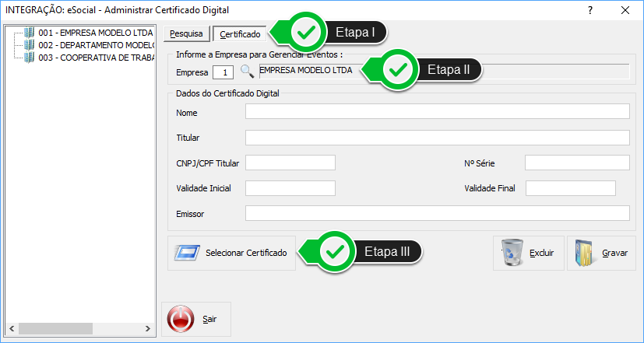Focus the Empresa code field
Viewport: 644px width, 343px height.
[223, 72]
